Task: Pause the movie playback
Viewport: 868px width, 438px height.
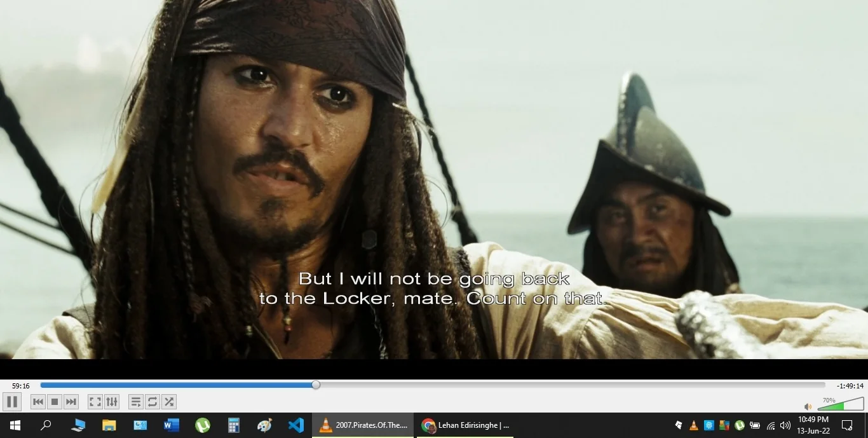Action: click(x=12, y=402)
